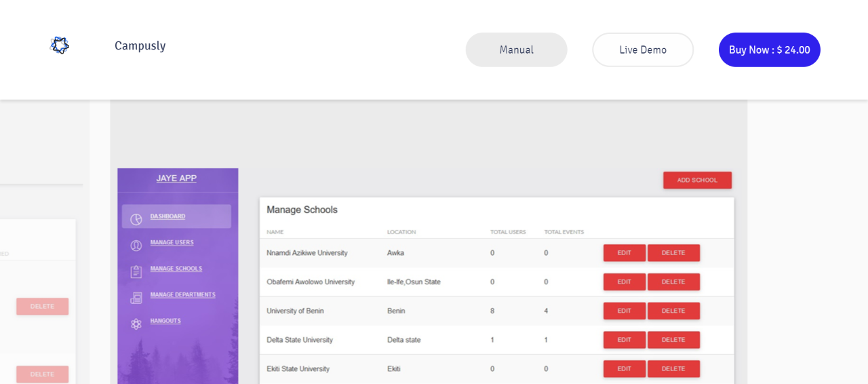Image resolution: width=868 pixels, height=384 pixels.
Task: Delete Delta State University entry
Action: click(x=673, y=340)
